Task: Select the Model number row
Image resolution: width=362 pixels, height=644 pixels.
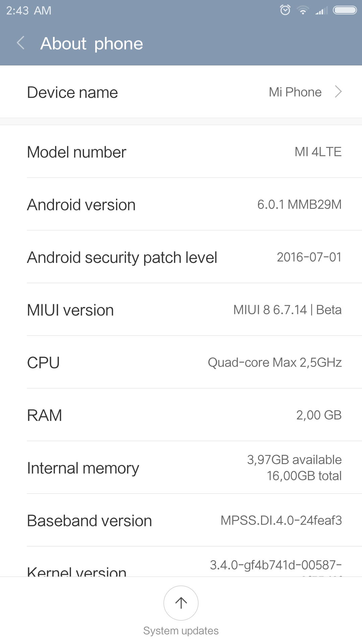Action: pos(181,152)
